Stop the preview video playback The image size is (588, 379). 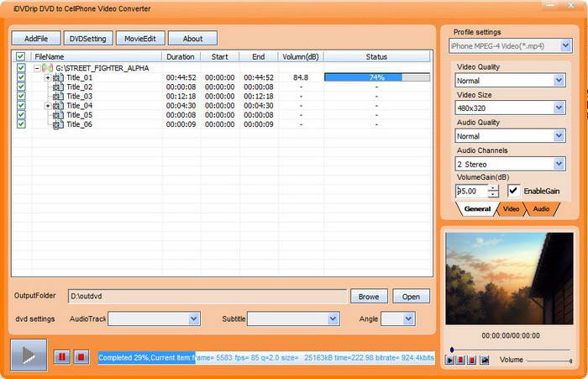472,361
